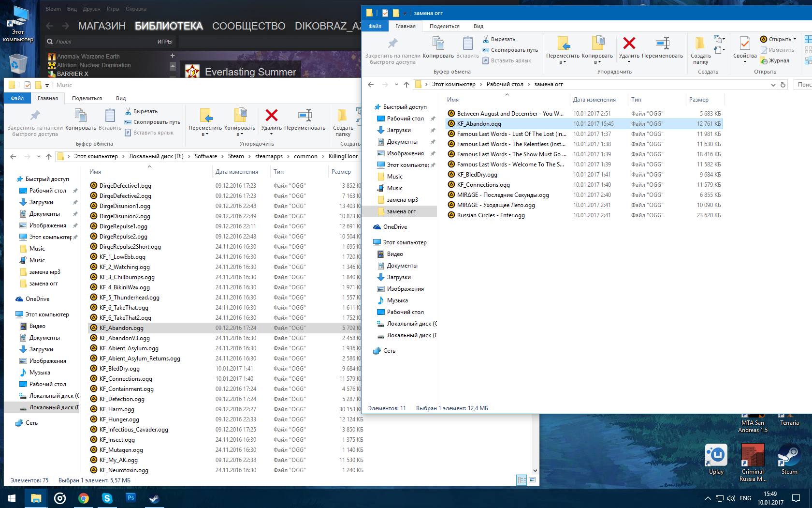The height and width of the screenshot is (508, 812).
Task: Expand Открыть dropdown arrow in замена orr ribbon
Action: click(x=795, y=39)
